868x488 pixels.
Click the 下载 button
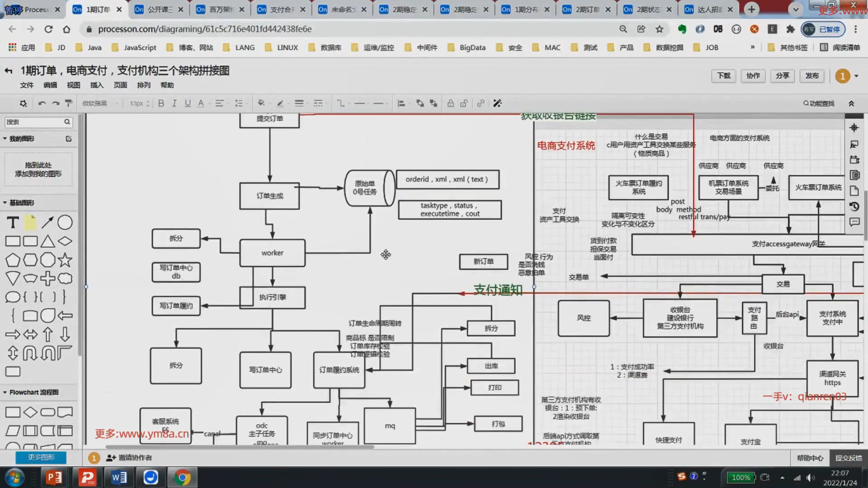pos(723,75)
